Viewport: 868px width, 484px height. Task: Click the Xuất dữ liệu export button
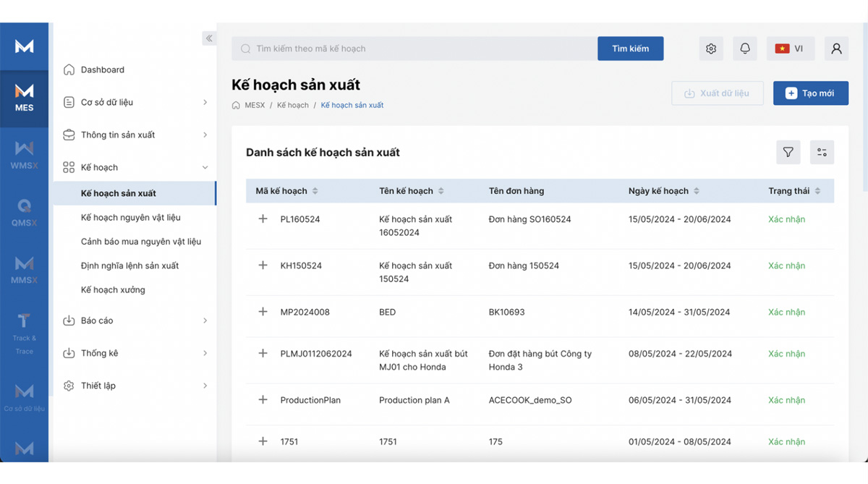[718, 93]
